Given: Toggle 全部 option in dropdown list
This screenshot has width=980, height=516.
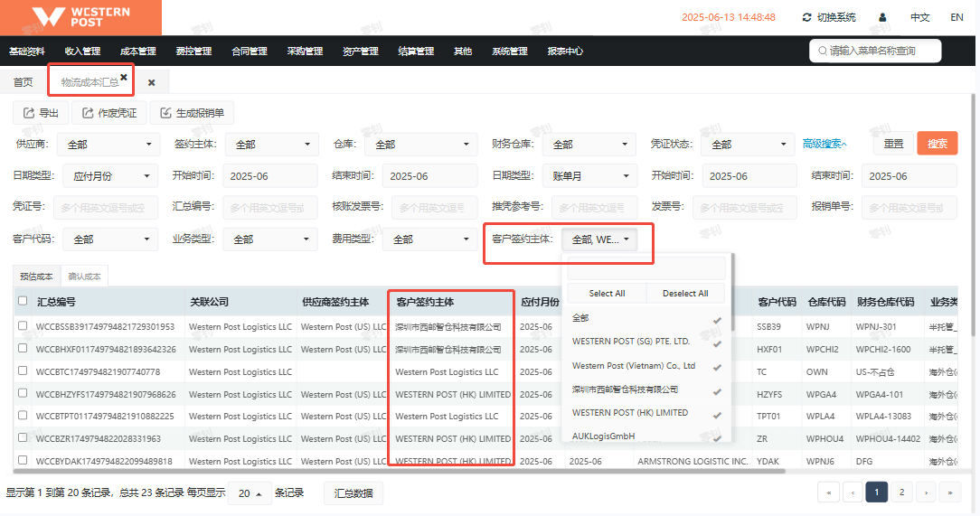Looking at the screenshot, I should tap(647, 318).
